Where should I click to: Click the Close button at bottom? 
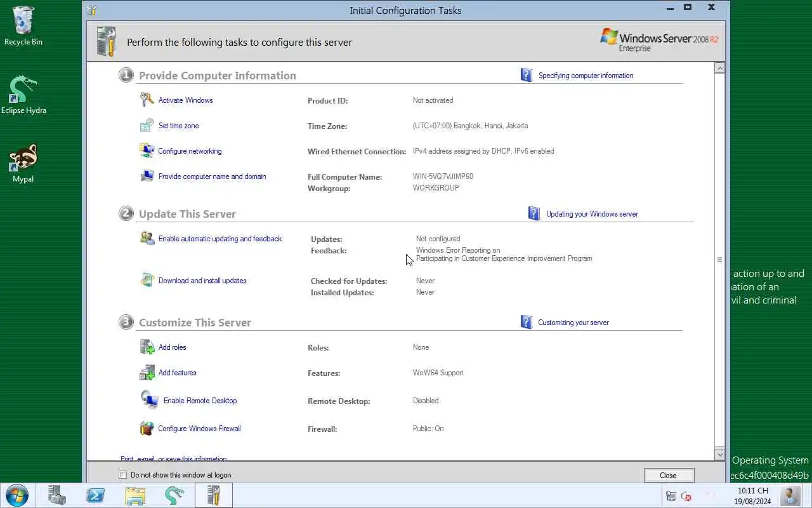tap(669, 475)
